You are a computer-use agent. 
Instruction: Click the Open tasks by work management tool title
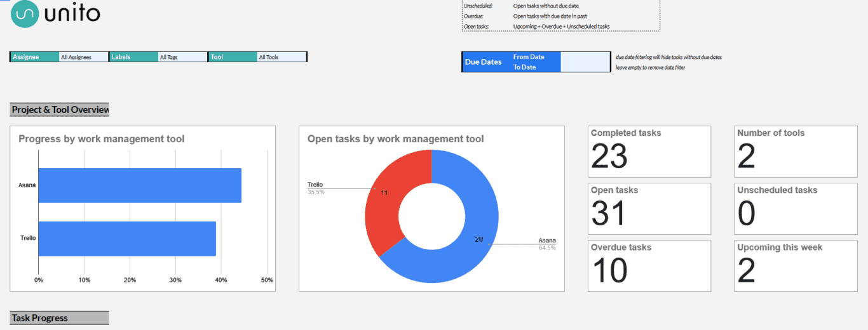pyautogui.click(x=396, y=139)
